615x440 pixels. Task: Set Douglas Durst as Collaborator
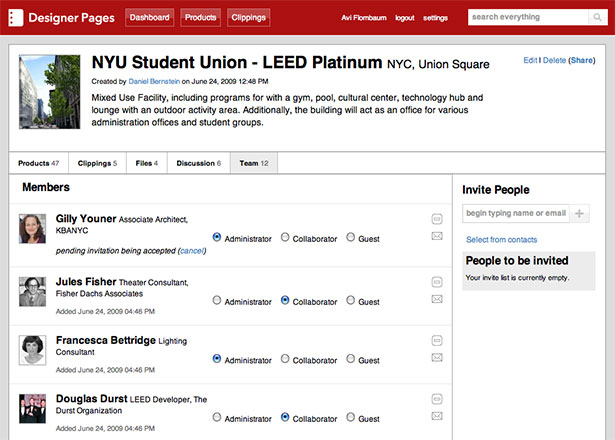click(x=285, y=417)
